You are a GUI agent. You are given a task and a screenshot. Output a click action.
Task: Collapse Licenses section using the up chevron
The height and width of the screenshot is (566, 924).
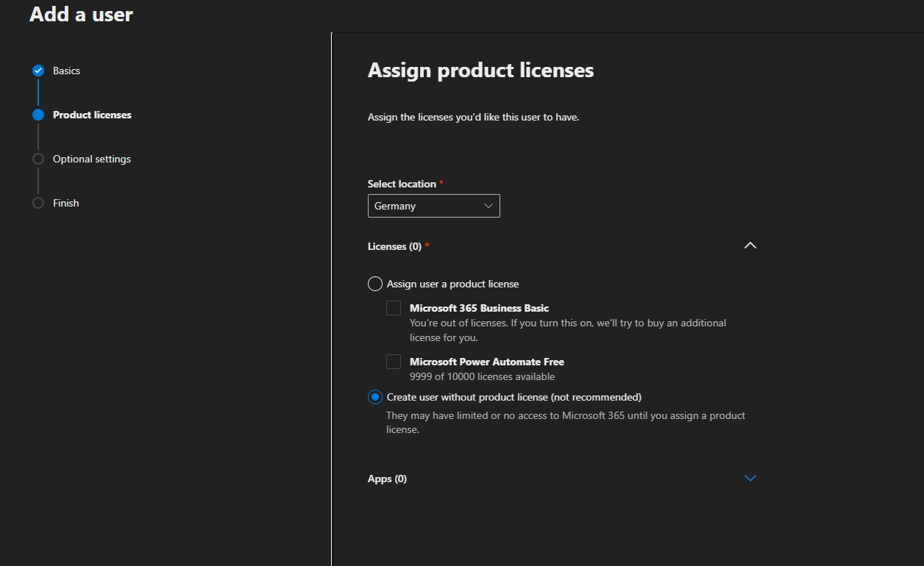(750, 246)
